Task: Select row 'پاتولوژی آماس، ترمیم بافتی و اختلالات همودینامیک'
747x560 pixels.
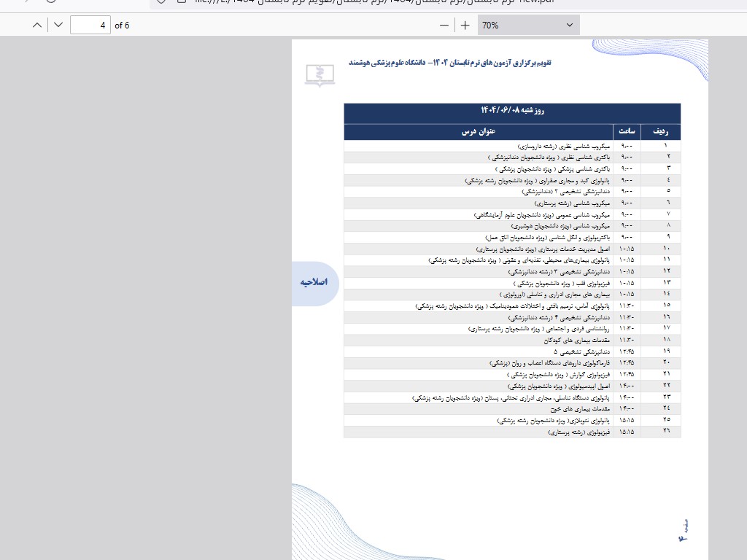Action: coord(512,306)
